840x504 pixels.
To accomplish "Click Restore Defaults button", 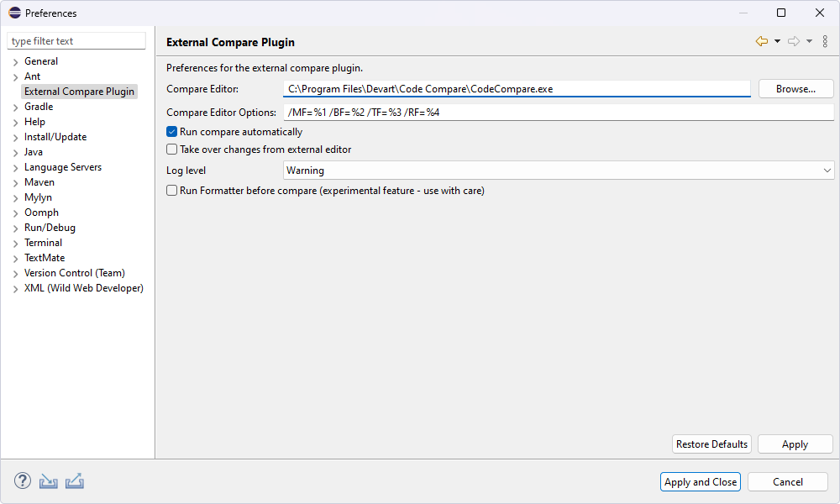I will (x=711, y=444).
